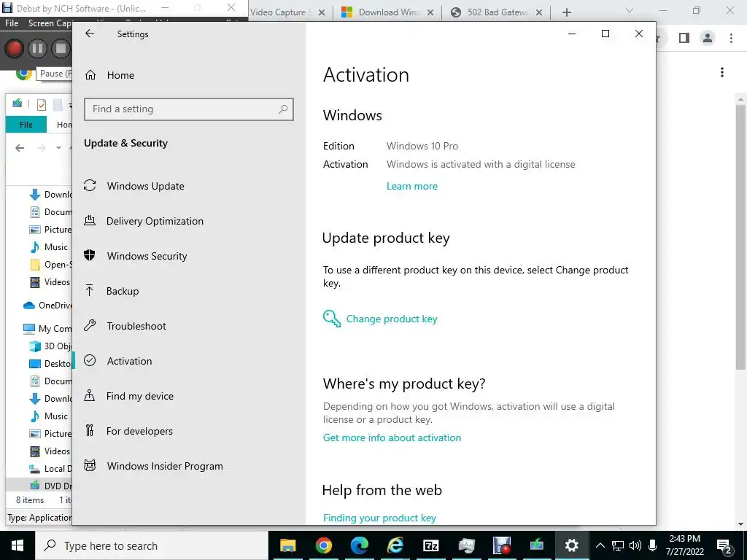Click the search magnifier in Find a setting

pos(283,109)
